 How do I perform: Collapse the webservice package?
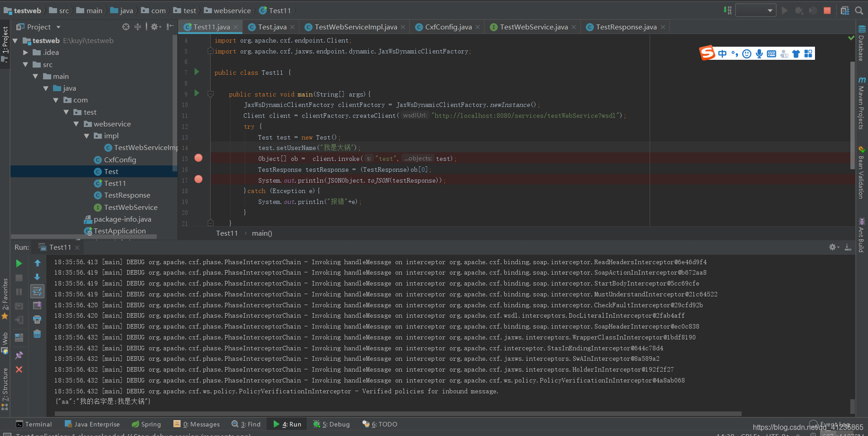[x=76, y=124]
